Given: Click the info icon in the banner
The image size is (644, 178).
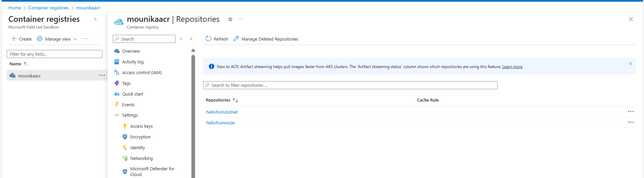Looking at the screenshot, I should [211, 66].
